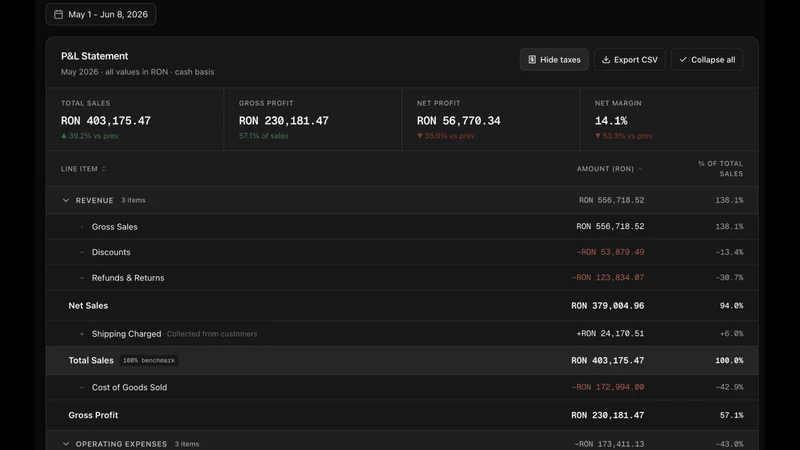
Task: Click the 100% benchmark badge
Action: 149,360
